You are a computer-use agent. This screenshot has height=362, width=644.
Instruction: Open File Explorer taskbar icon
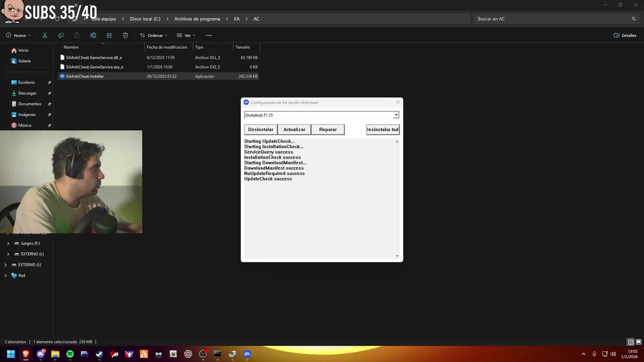coord(55,354)
